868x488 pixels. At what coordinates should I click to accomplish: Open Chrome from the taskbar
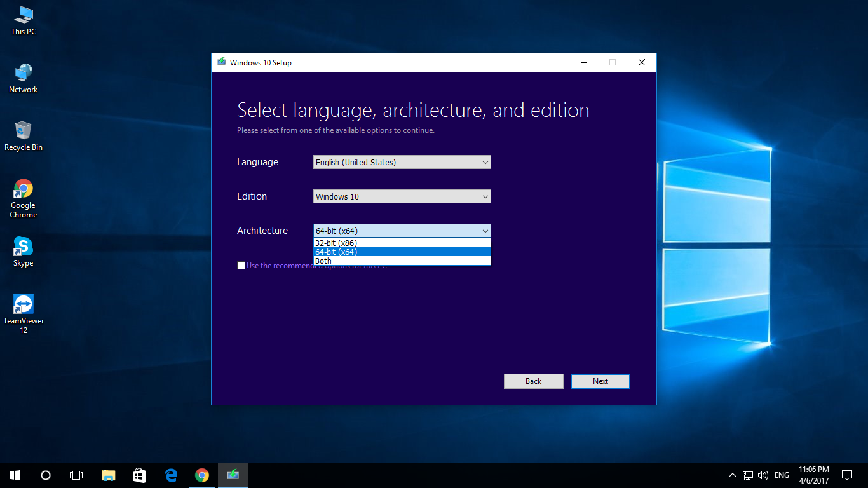coord(201,475)
